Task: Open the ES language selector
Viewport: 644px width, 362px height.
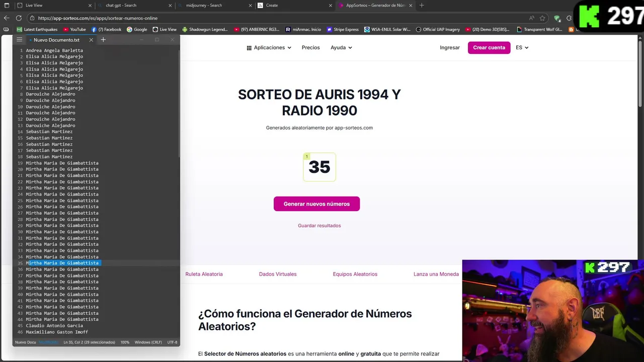Action: (x=522, y=48)
